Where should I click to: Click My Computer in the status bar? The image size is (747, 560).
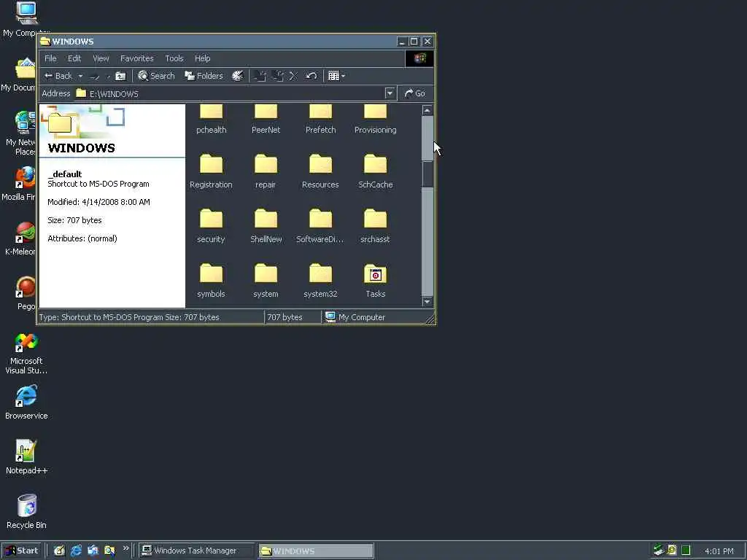point(355,317)
